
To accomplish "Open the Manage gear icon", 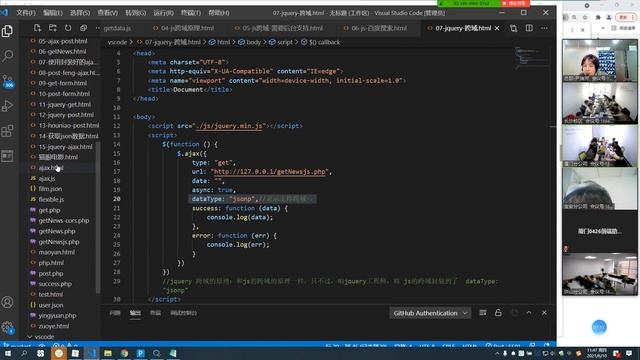I will [x=7, y=327].
